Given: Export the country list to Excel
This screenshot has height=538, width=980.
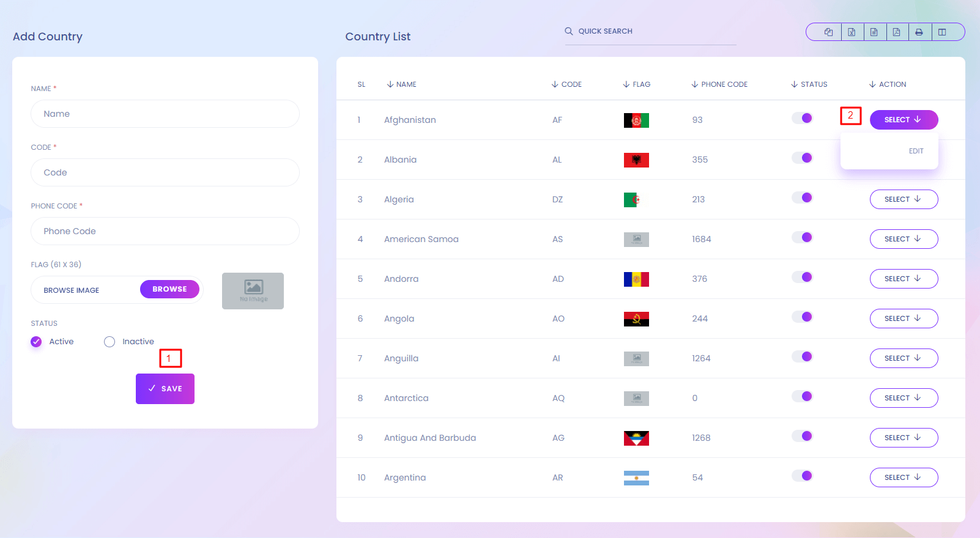Looking at the screenshot, I should point(852,32).
